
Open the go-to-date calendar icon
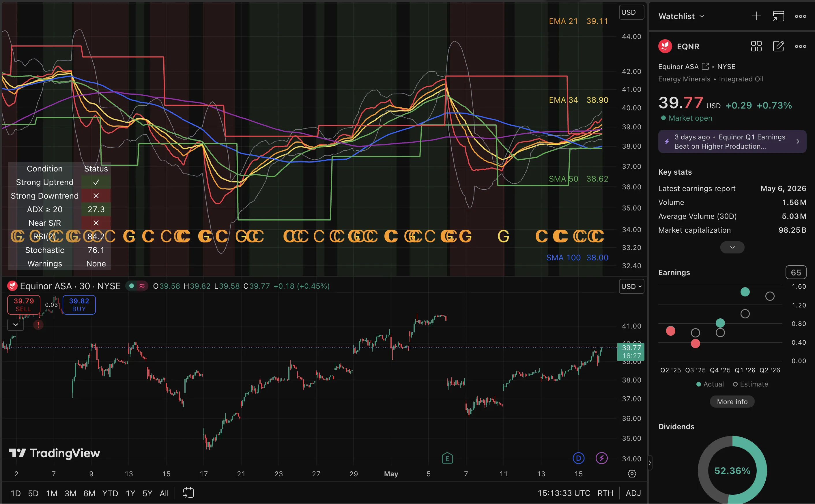click(188, 493)
